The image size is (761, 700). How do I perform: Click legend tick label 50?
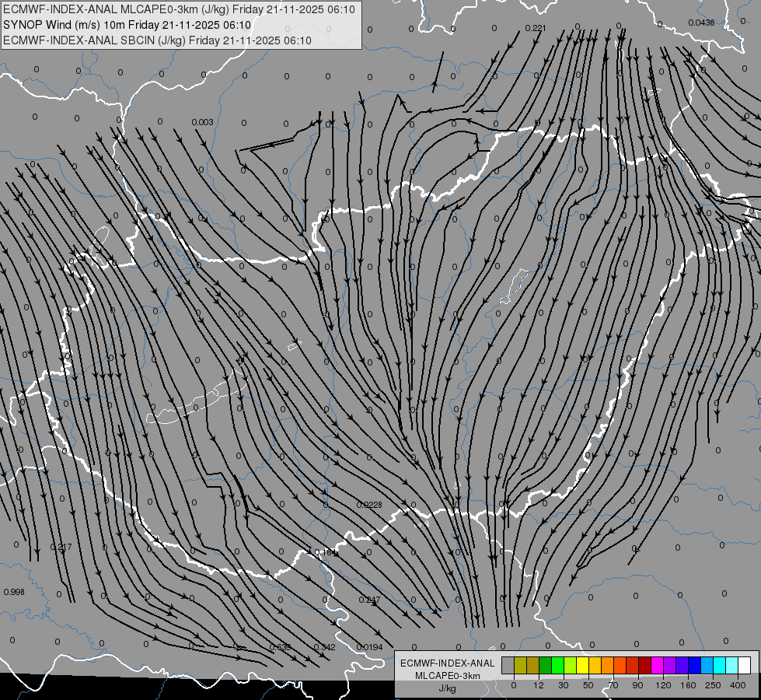click(588, 685)
